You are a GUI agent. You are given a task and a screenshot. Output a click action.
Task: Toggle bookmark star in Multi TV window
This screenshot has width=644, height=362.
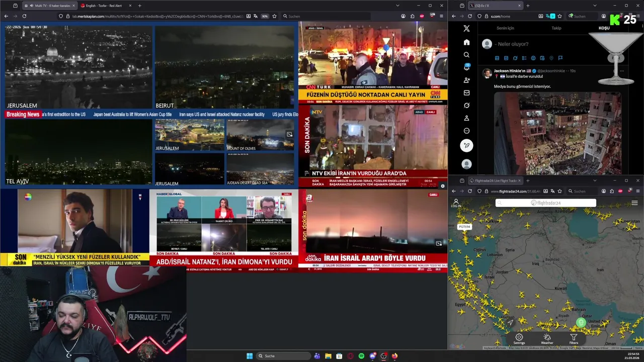coord(274,16)
